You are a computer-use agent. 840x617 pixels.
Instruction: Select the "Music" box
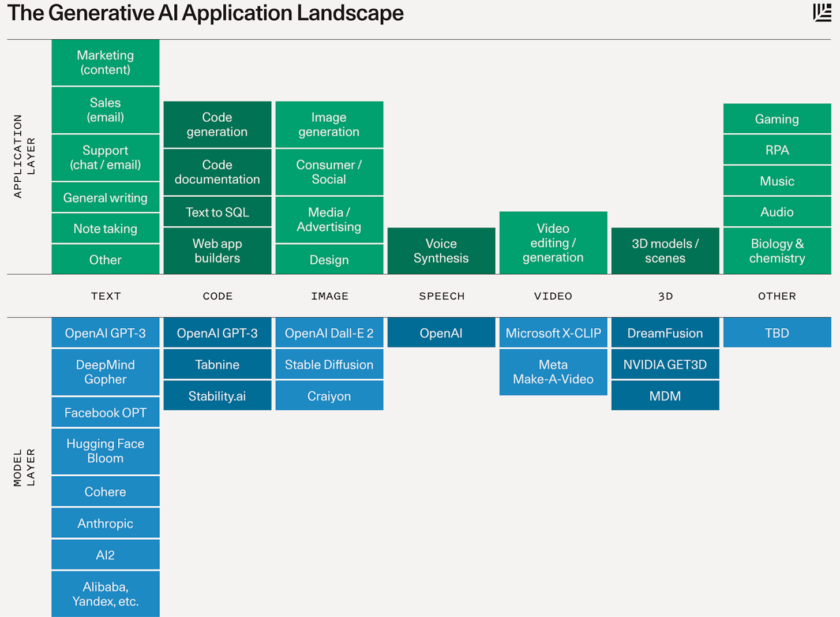(777, 181)
